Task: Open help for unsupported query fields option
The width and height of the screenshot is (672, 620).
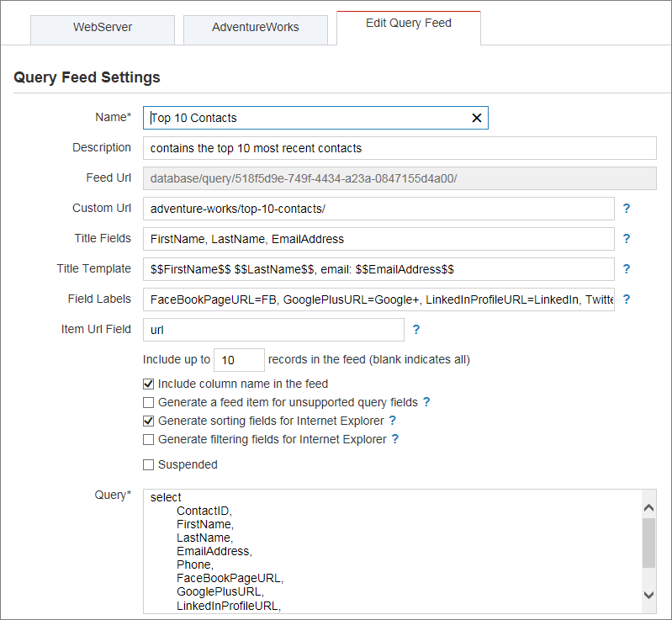Action: pyautogui.click(x=426, y=402)
